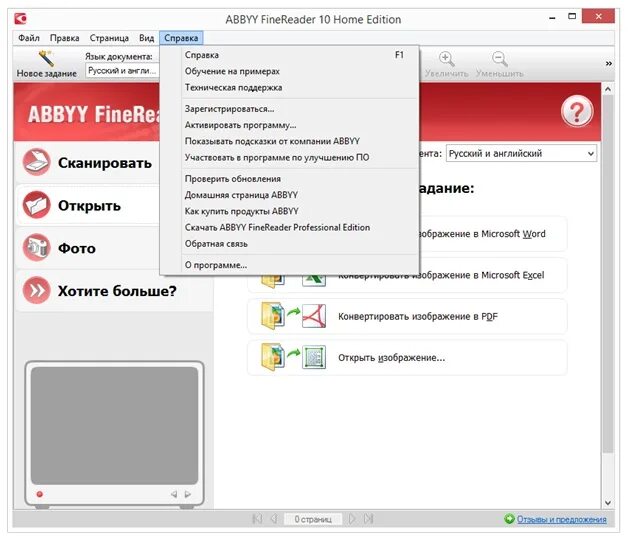The height and width of the screenshot is (540, 628).
Task: Choose Активировать программу... menu item
Action: click(290, 125)
